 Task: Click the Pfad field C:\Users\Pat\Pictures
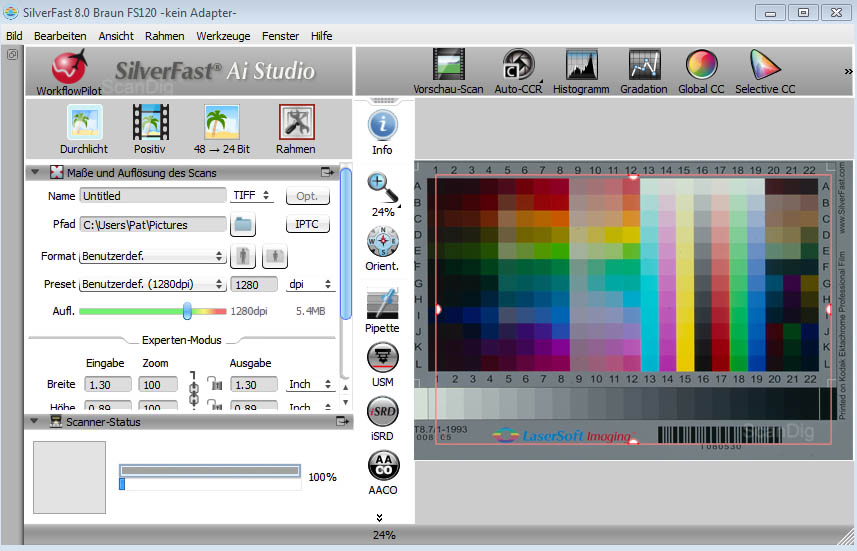(152, 225)
